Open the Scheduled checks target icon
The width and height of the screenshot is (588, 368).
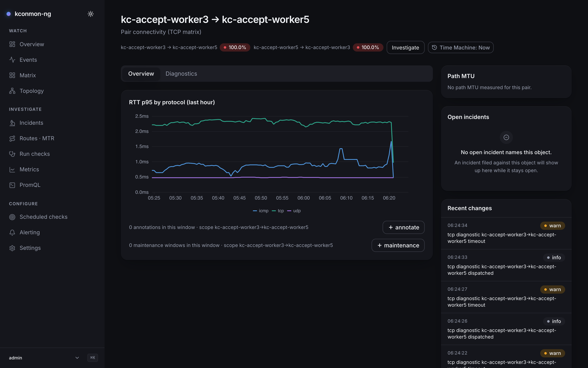pos(12,217)
